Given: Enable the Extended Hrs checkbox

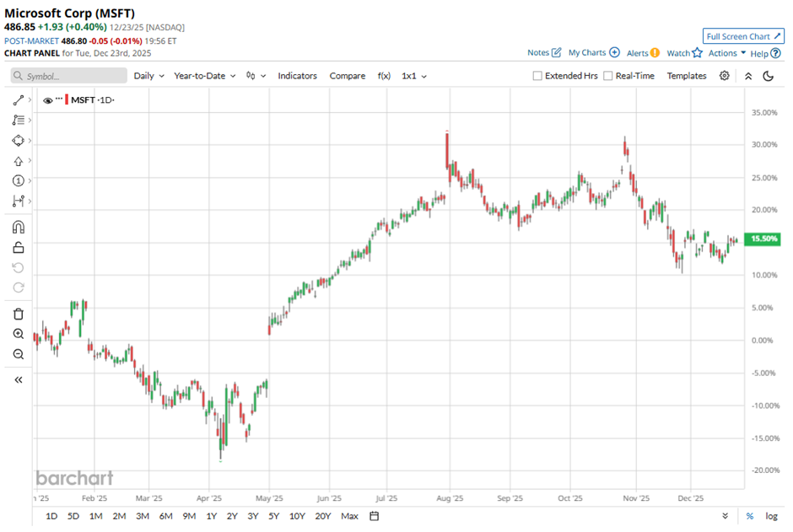Looking at the screenshot, I should click(x=537, y=76).
